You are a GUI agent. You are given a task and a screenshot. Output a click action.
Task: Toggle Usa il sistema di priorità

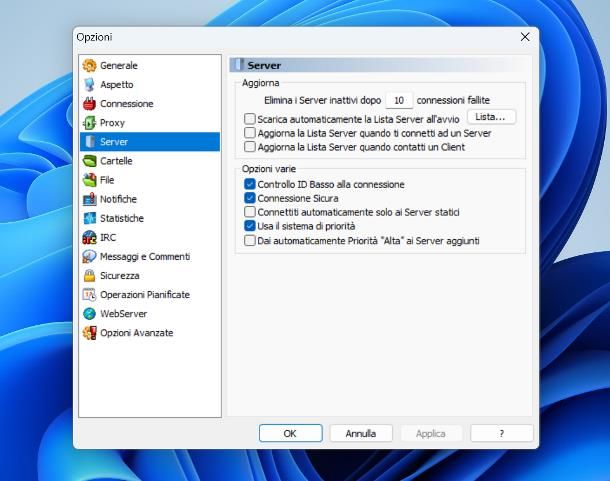(x=250, y=227)
